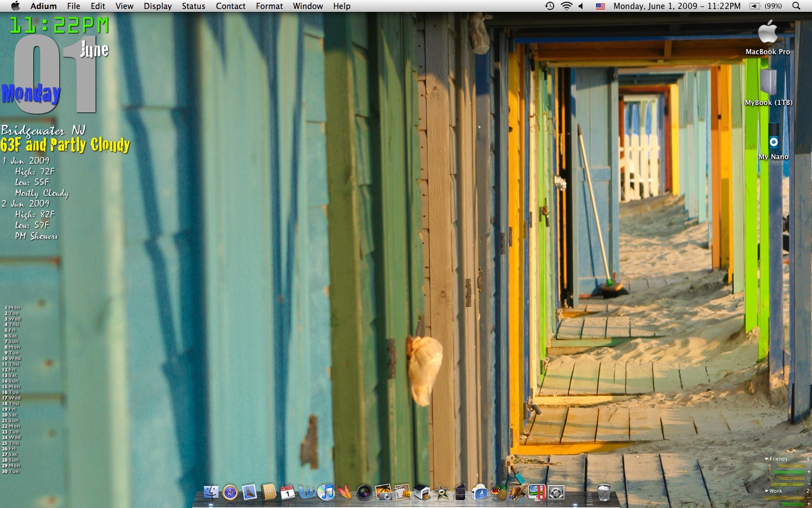Click the warehouse building Dock icon
Viewport: 812px width, 508px height.
[422, 492]
